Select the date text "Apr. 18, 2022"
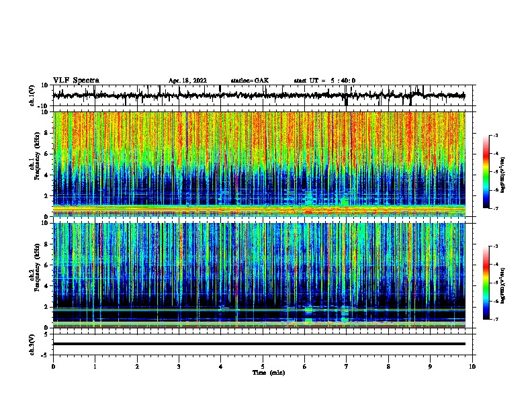Screen dimensions: 532x411 point(187,81)
